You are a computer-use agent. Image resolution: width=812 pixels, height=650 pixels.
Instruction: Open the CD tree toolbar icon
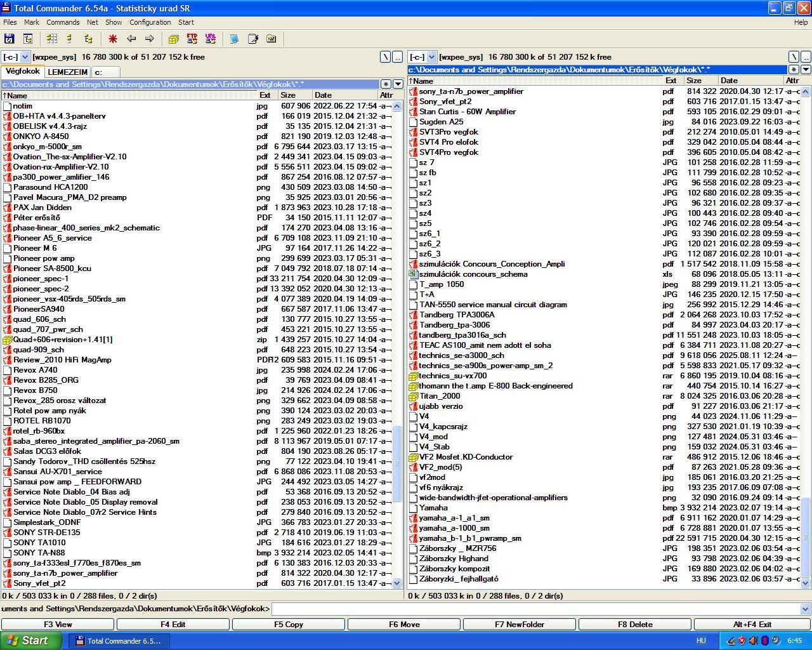[x=27, y=39]
